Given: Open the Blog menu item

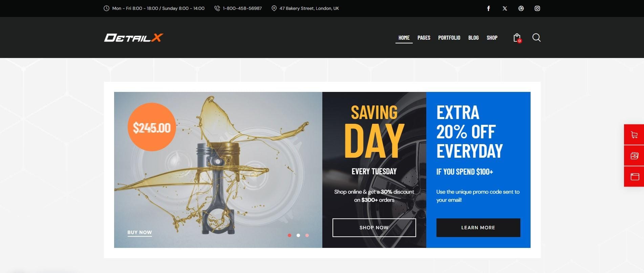Looking at the screenshot, I should pyautogui.click(x=473, y=38).
